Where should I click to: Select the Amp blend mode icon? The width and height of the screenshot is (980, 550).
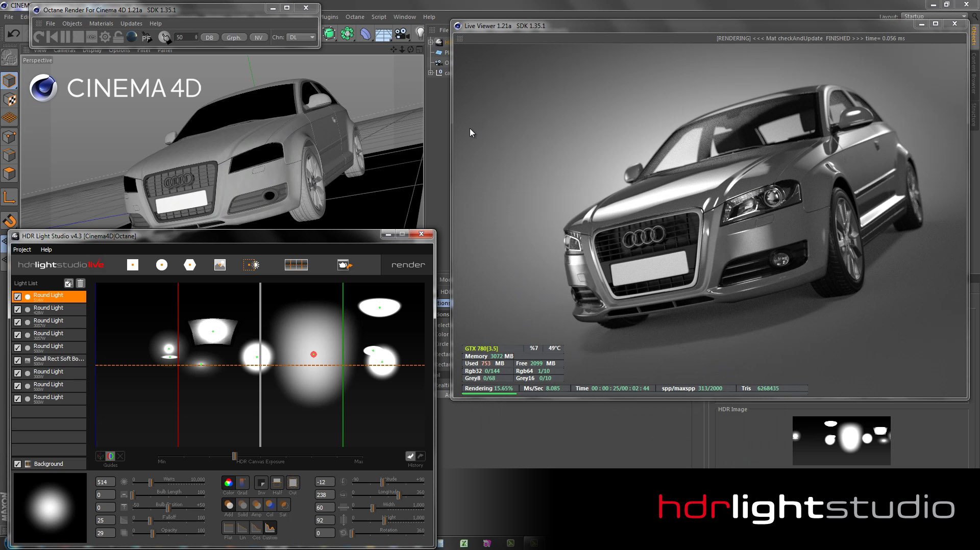(x=256, y=505)
